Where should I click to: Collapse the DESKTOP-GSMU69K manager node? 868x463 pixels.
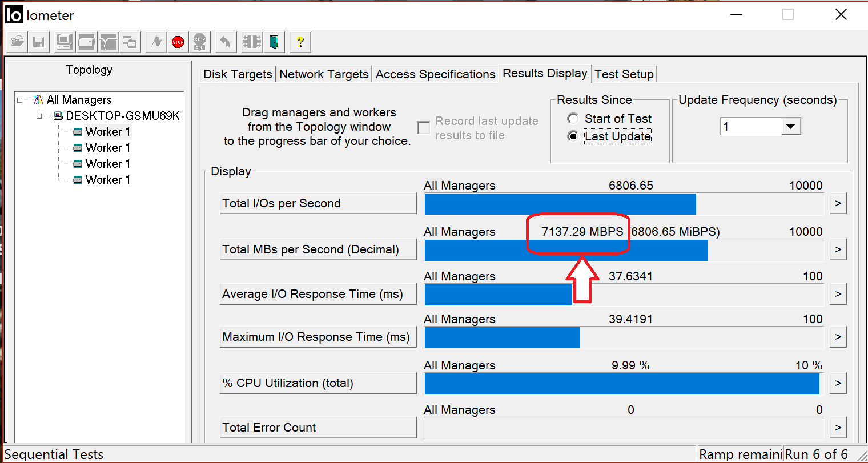[x=39, y=116]
